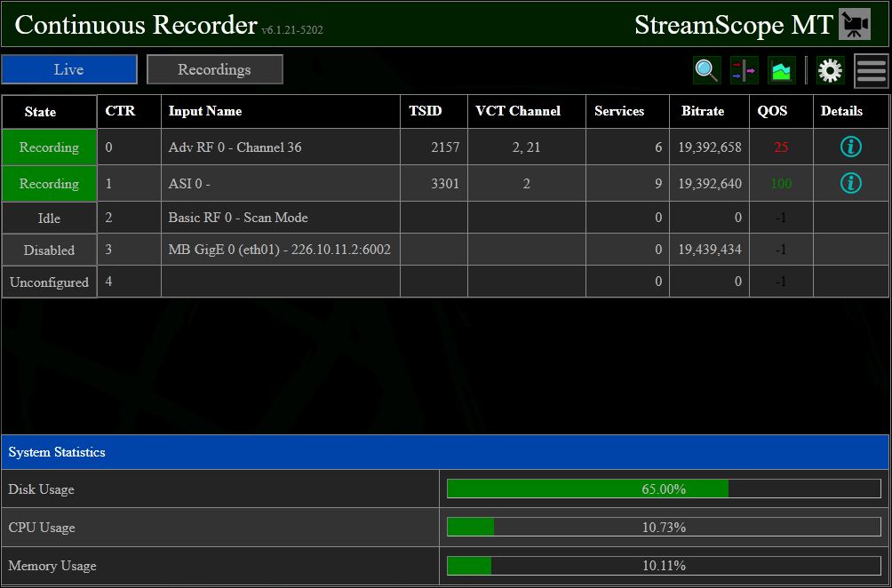Click VCT Channel value 2, 21
The height and width of the screenshot is (588, 892).
526,147
